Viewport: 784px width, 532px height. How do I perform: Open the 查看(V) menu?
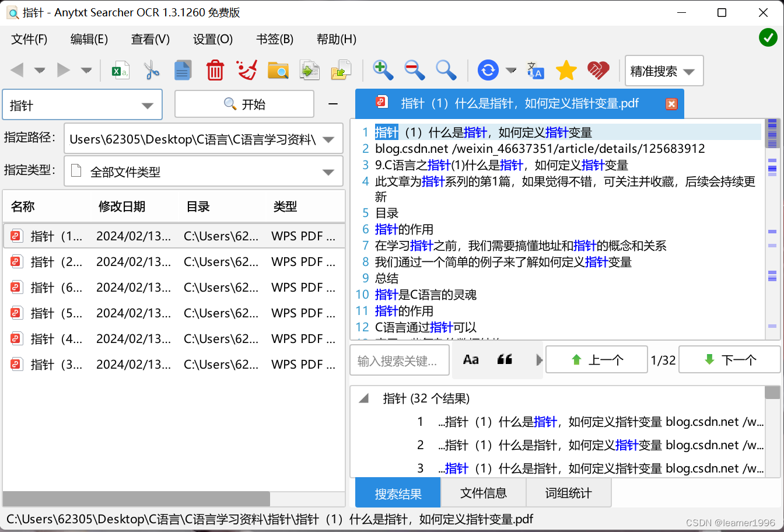(150, 39)
